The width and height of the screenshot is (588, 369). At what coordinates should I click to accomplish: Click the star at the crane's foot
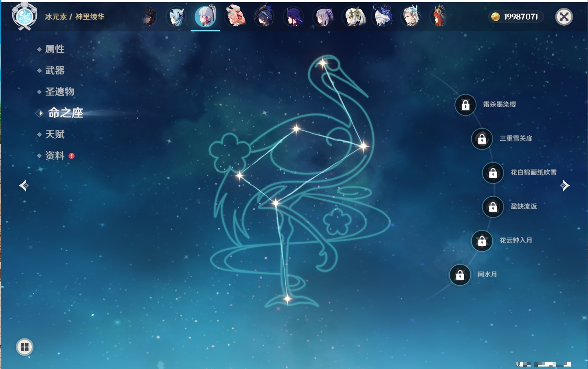tap(287, 299)
